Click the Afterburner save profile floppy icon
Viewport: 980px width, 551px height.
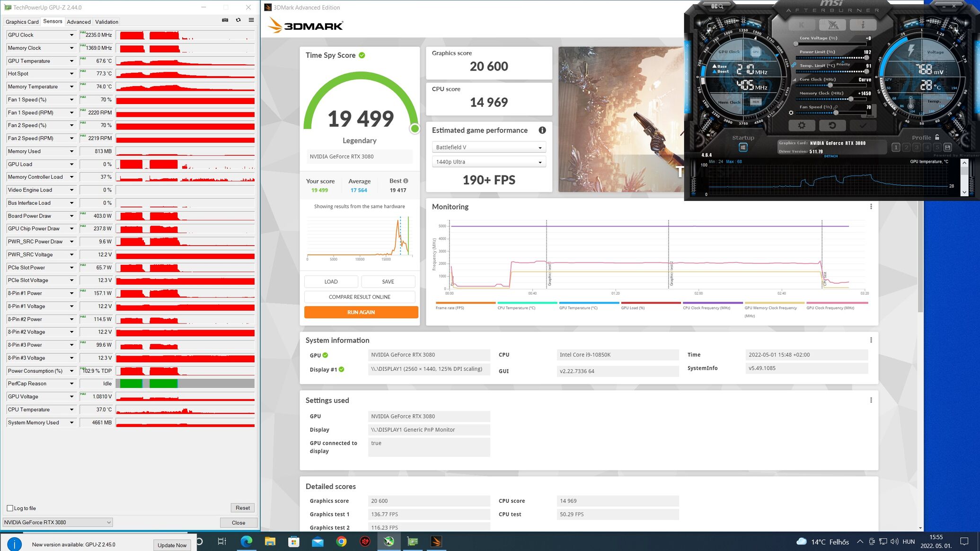(947, 148)
